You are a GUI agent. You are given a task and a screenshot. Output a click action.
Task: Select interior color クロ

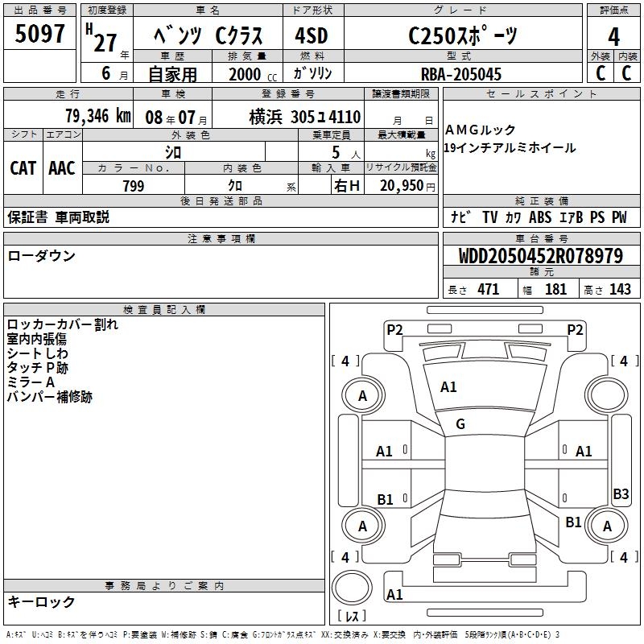(x=235, y=186)
